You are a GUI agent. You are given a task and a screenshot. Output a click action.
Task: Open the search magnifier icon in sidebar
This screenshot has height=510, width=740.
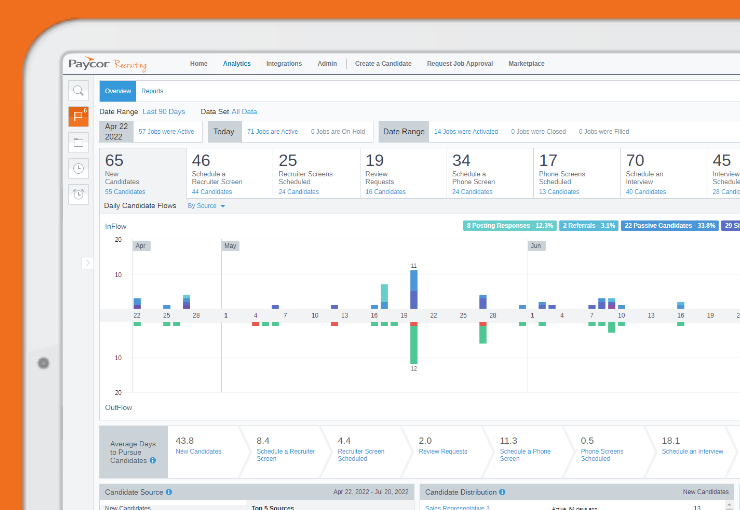coord(78,91)
